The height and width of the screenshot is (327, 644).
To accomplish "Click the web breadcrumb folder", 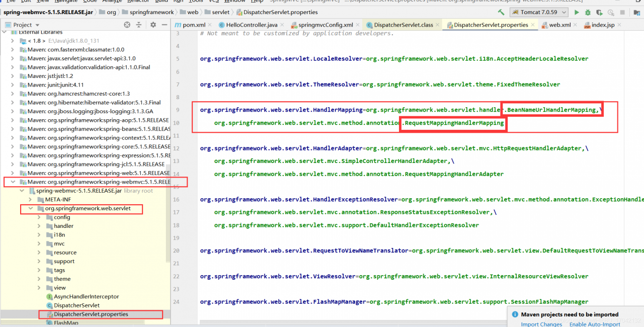I will pyautogui.click(x=189, y=12).
